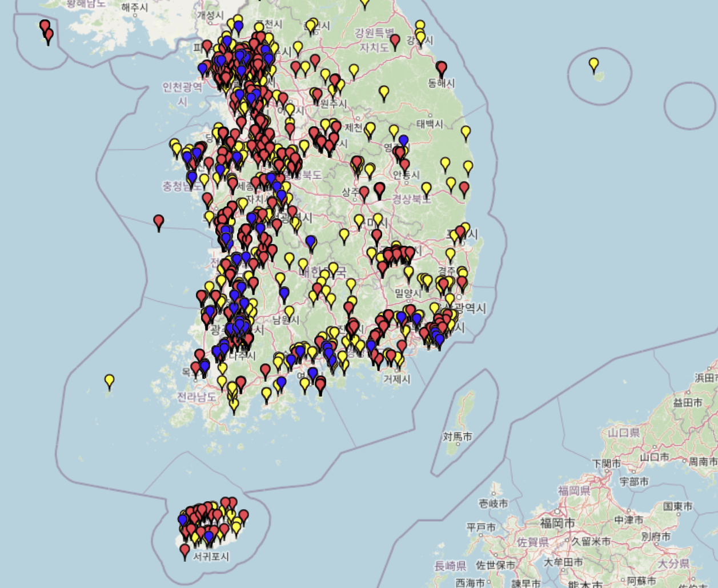Click the yellow marker on Ulleungdo island

(x=593, y=63)
